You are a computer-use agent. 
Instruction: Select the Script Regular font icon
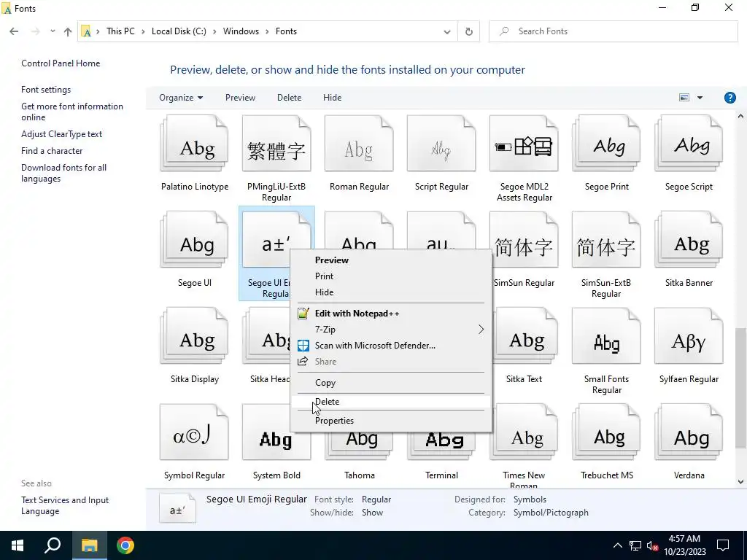441,144
